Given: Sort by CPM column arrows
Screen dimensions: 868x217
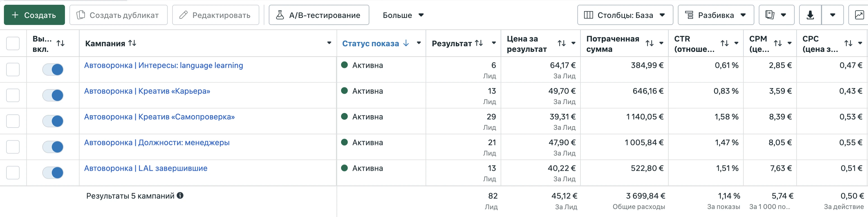Looking at the screenshot, I should pyautogui.click(x=778, y=43).
